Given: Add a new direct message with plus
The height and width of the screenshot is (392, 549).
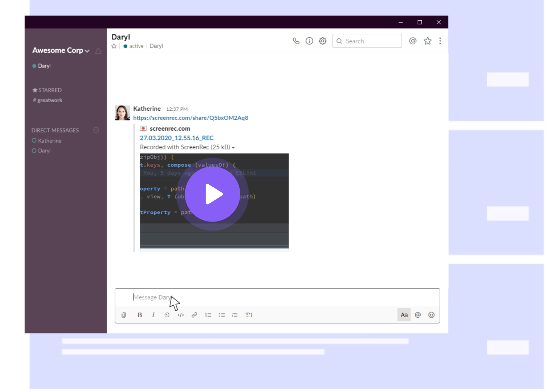Looking at the screenshot, I should click(x=96, y=130).
